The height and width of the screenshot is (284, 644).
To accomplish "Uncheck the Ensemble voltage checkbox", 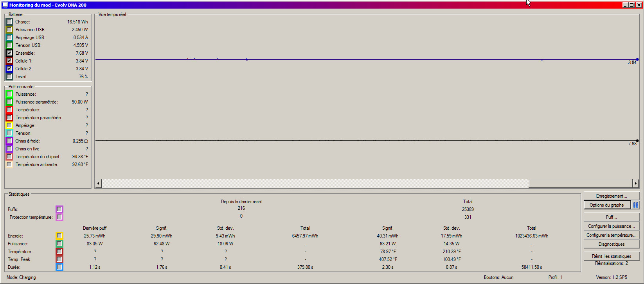I will click(x=9, y=53).
